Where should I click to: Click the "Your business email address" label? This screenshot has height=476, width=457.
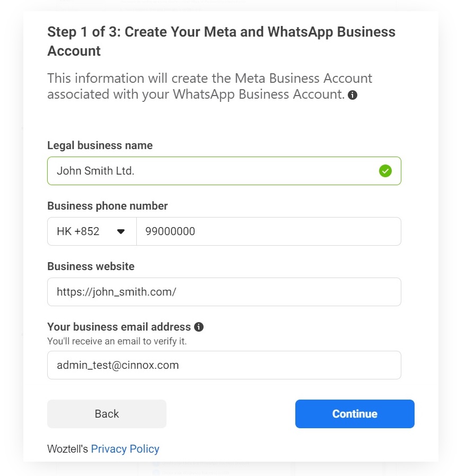(x=119, y=327)
